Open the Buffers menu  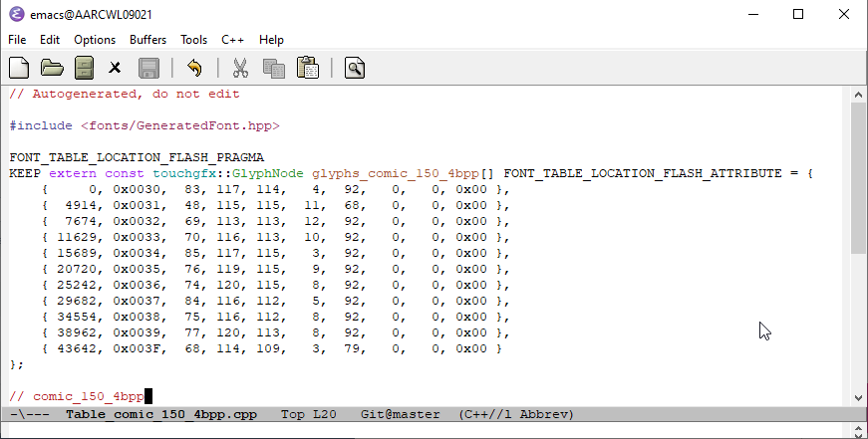pos(147,40)
